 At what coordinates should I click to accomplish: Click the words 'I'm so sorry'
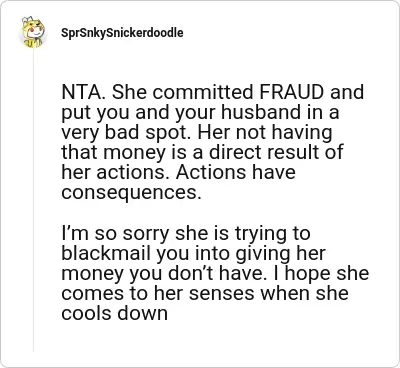[x=115, y=233]
